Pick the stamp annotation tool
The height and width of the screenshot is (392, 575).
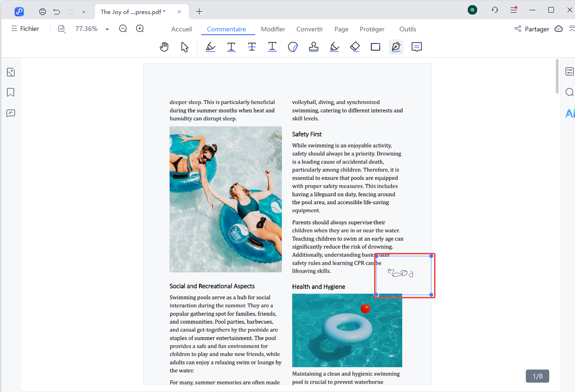(x=314, y=47)
